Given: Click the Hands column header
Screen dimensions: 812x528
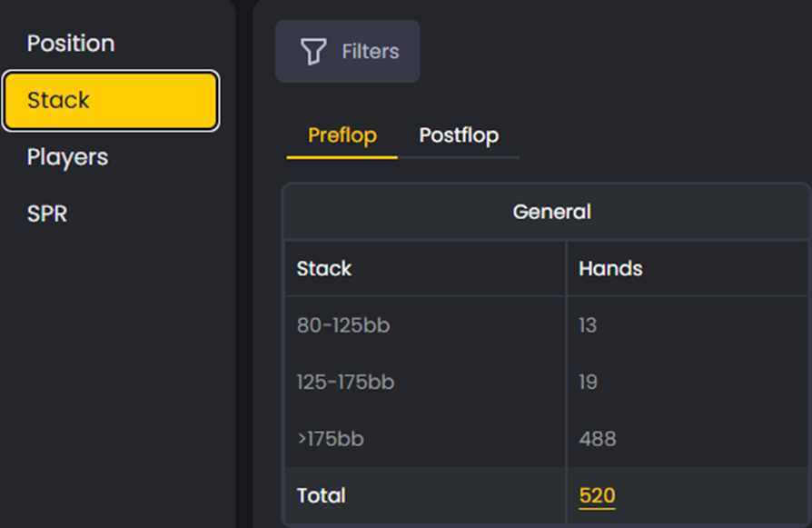Looking at the screenshot, I should point(609,268).
